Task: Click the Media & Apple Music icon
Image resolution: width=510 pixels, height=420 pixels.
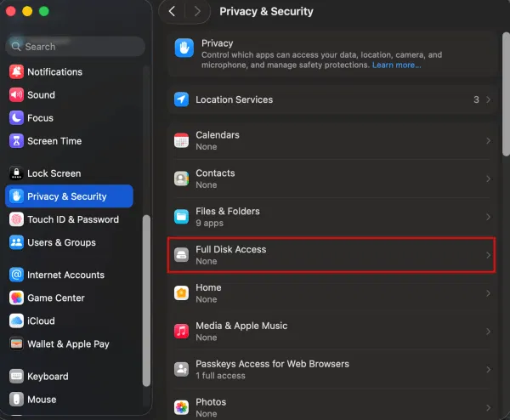Action: click(x=181, y=332)
